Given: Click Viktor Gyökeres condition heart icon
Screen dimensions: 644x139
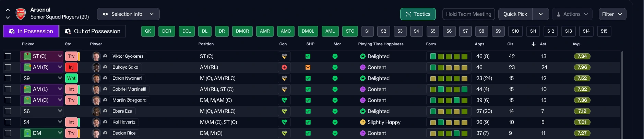Looking at the screenshot, I should pyautogui.click(x=284, y=56).
